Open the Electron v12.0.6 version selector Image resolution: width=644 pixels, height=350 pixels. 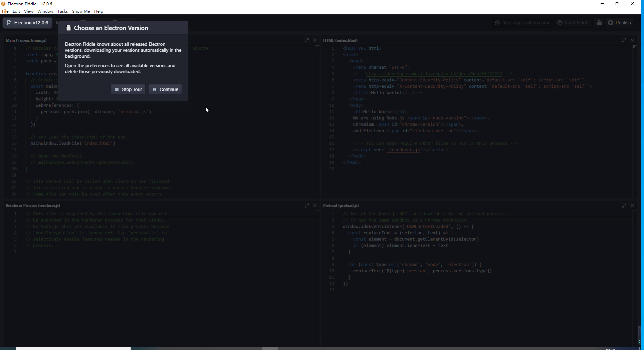pyautogui.click(x=28, y=23)
